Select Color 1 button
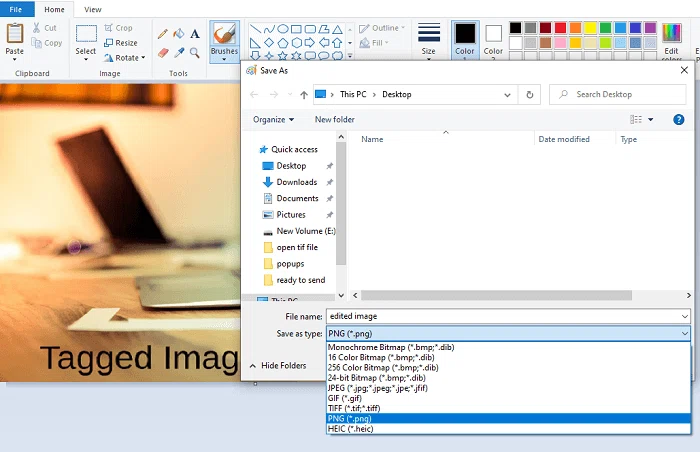This screenshot has width=700, height=452. [x=465, y=40]
